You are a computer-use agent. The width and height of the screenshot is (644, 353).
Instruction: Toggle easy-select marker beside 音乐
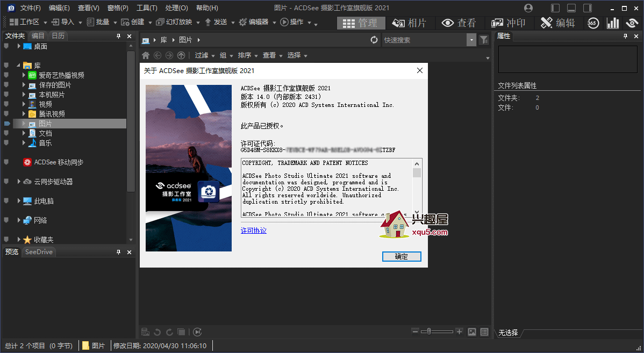click(6, 143)
